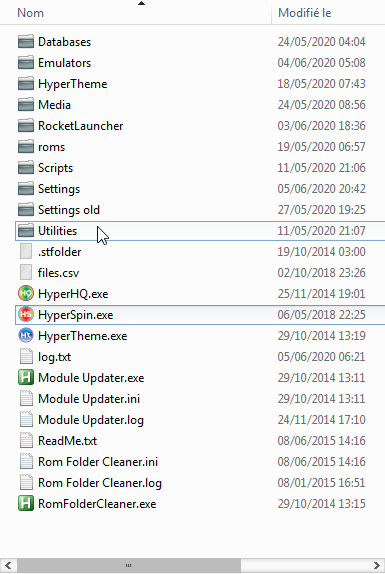Click the date 25/11/2014 19:01
The width and height of the screenshot is (385, 574).
[x=321, y=294]
